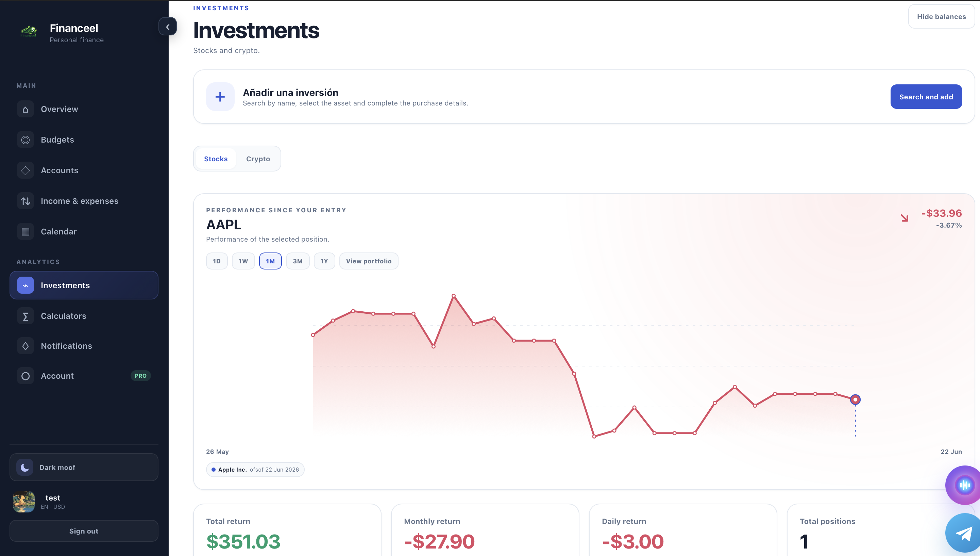
Task: Open Accounts from the sidebar
Action: point(60,170)
